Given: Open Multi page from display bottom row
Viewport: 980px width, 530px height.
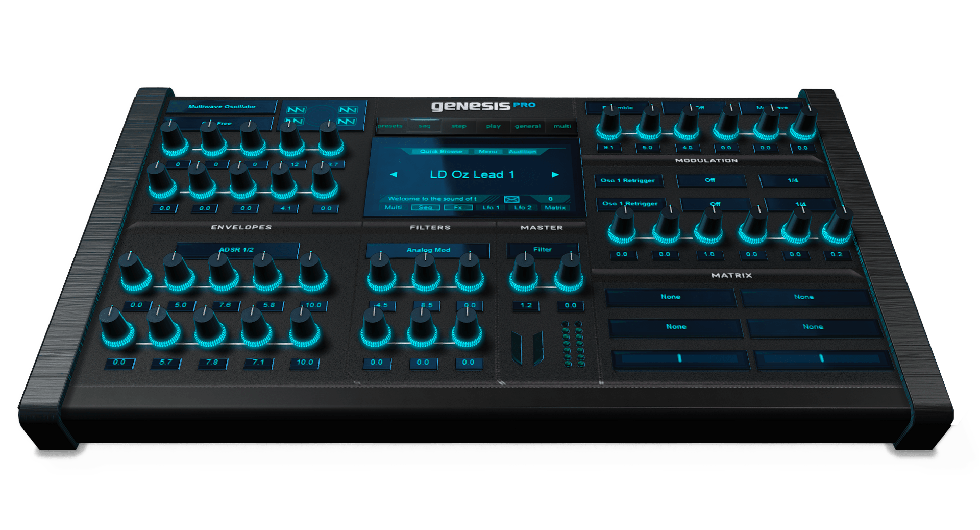Looking at the screenshot, I should (393, 207).
